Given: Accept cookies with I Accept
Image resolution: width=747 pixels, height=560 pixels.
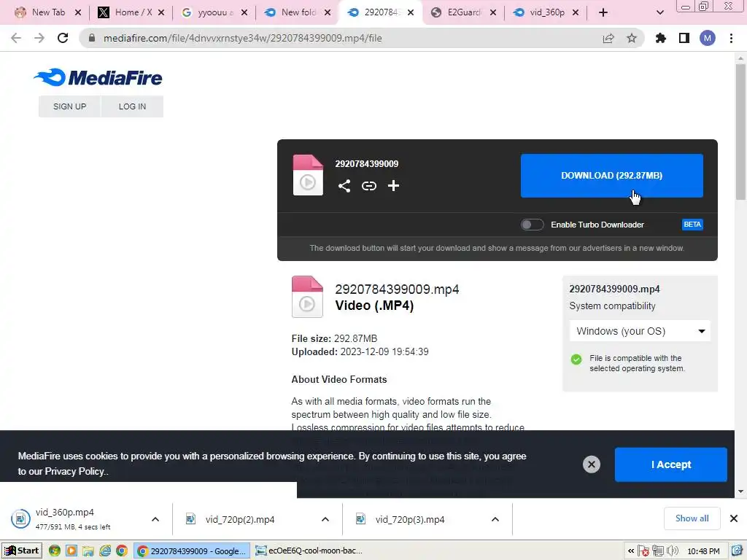Looking at the screenshot, I should (x=671, y=464).
